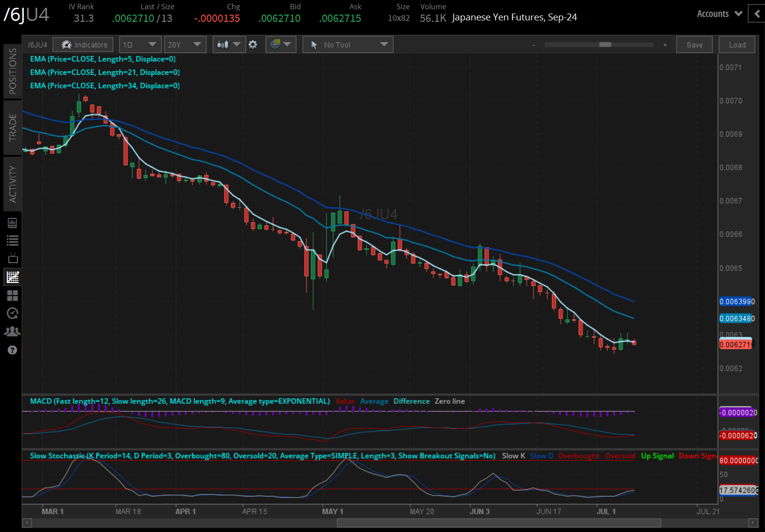Screen dimensions: 765x532
Task: Click the MAY 1 date axis label
Action: (x=333, y=512)
